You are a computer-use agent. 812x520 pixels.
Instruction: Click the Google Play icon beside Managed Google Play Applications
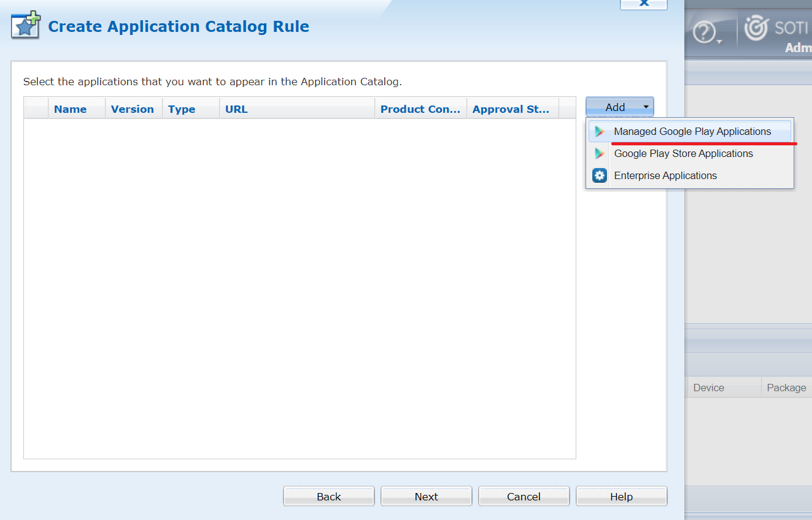600,131
